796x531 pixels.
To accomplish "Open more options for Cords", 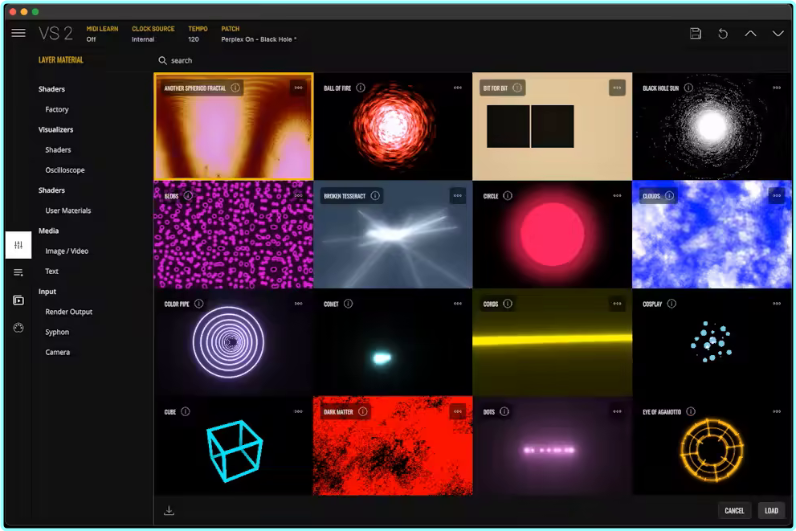I will point(617,304).
